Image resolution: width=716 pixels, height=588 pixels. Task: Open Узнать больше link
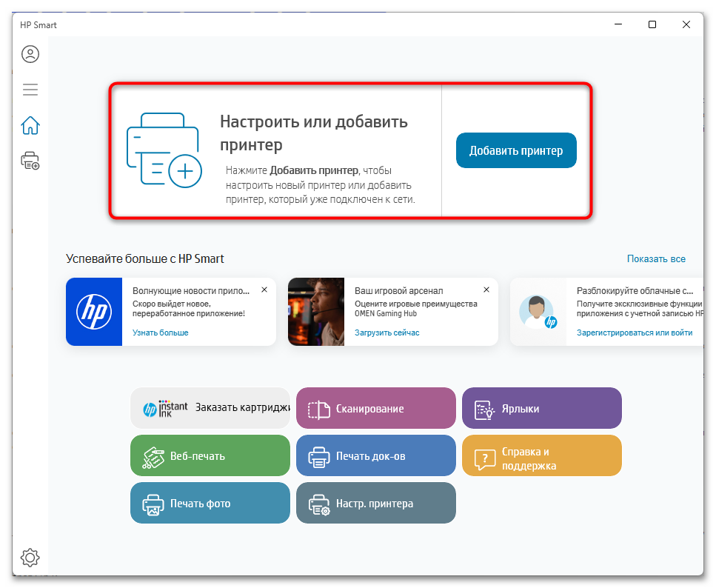(160, 333)
